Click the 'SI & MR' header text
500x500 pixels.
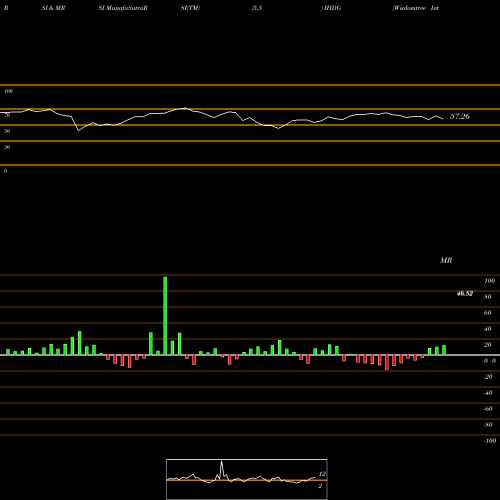[x=53, y=8]
